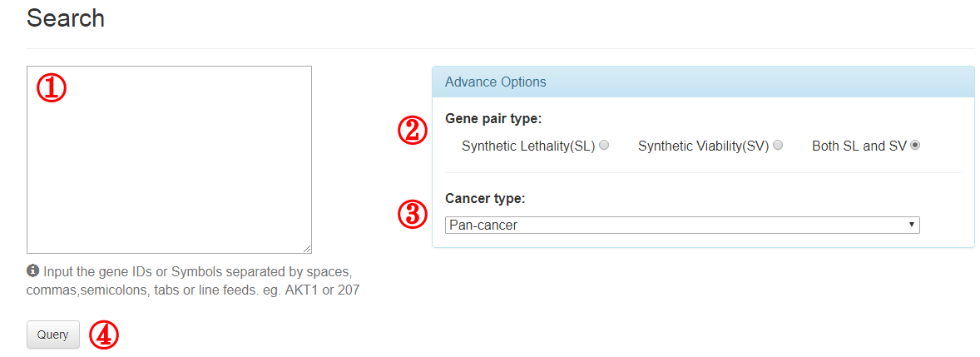Click the Cancer type label
Viewport: 980px width, 357px height.
pyautogui.click(x=485, y=199)
